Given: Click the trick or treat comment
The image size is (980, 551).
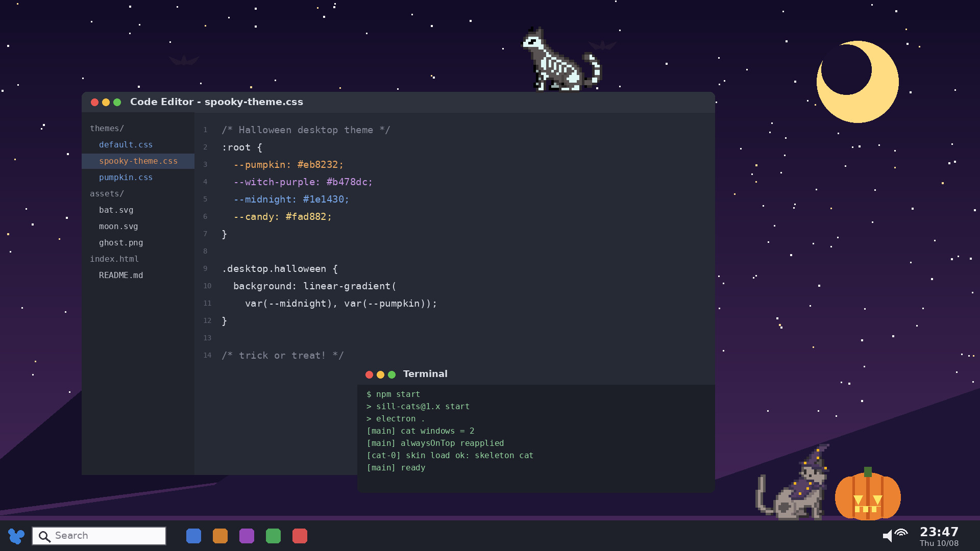Looking at the screenshot, I should (x=283, y=356).
